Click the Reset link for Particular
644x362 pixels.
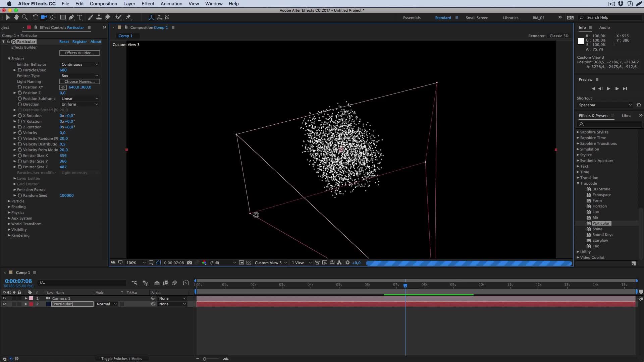(x=64, y=42)
